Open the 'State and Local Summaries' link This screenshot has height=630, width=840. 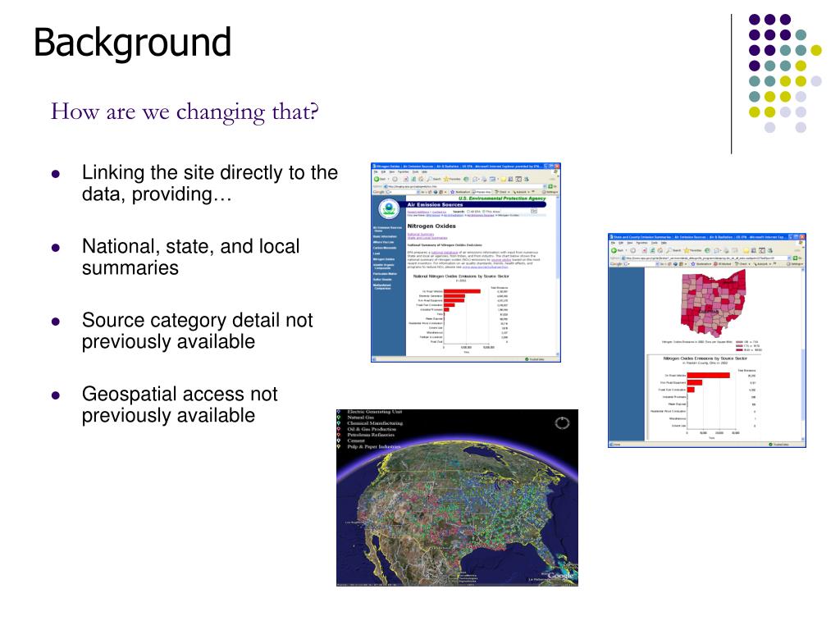pyautogui.click(x=427, y=238)
